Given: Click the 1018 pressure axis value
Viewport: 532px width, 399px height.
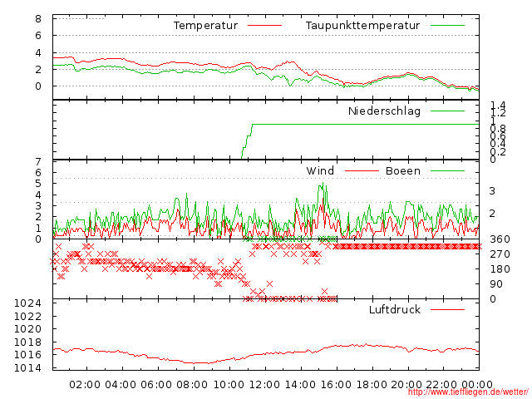Looking at the screenshot, I should coord(27,342).
